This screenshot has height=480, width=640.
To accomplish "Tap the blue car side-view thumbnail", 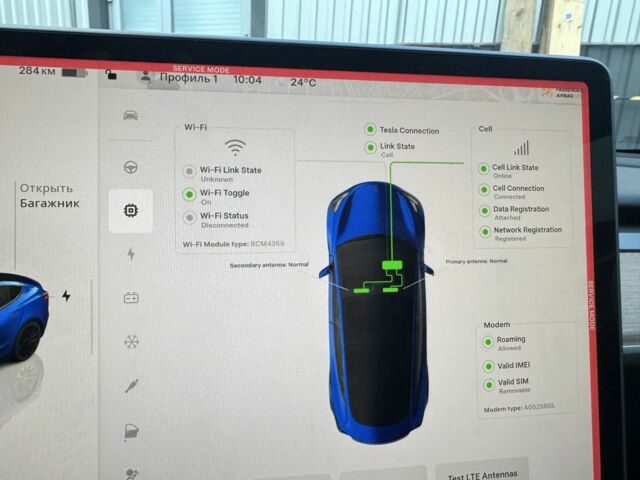I will (24, 316).
